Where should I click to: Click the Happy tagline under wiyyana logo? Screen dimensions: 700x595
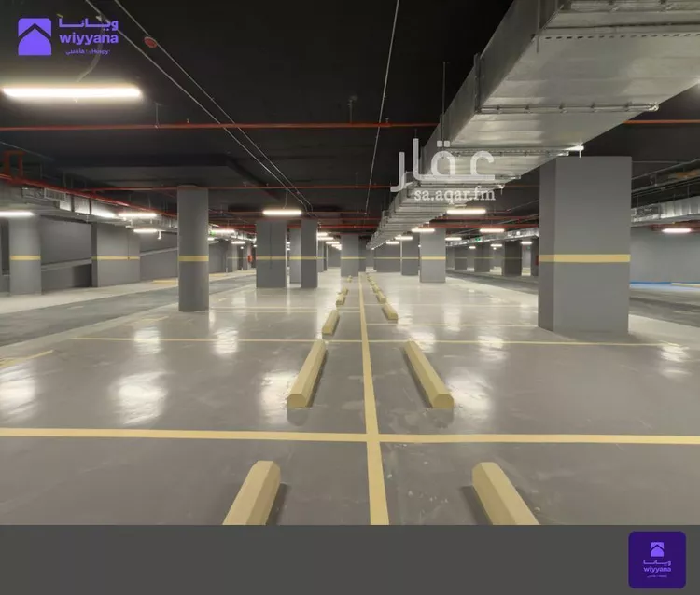point(88,51)
